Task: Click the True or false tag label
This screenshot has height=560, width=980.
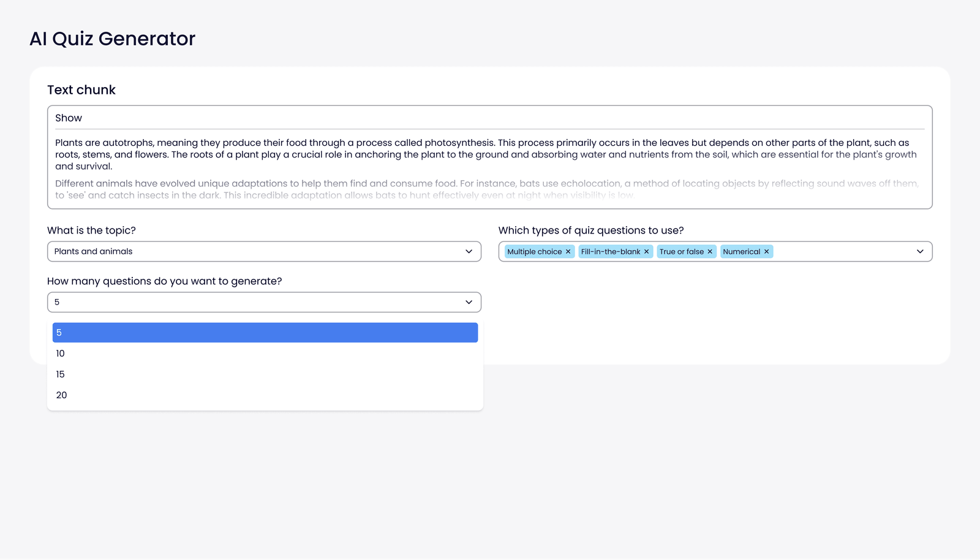Action: click(681, 252)
